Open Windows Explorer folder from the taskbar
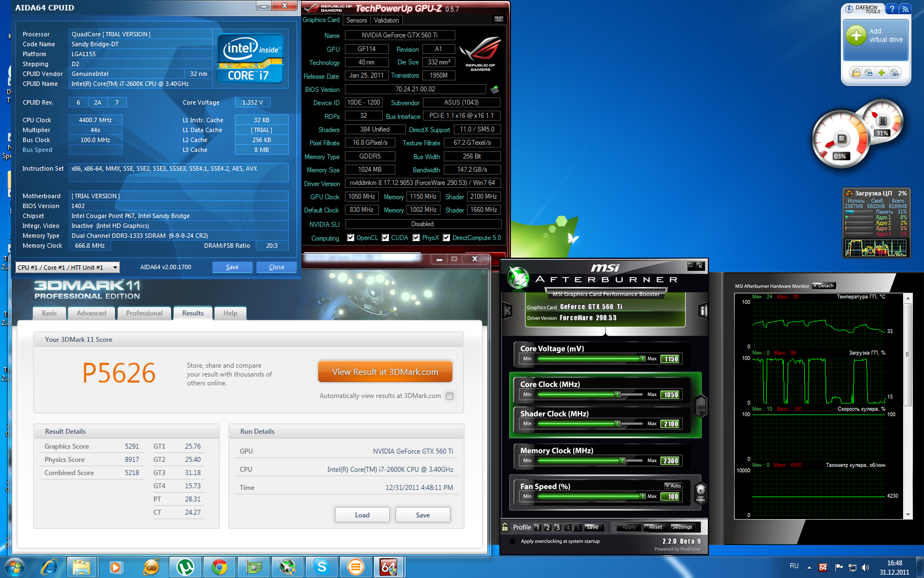 point(81,567)
